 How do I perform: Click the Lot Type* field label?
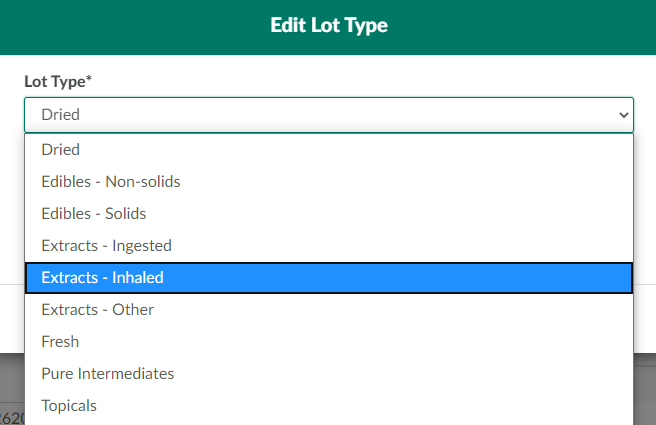(54, 81)
